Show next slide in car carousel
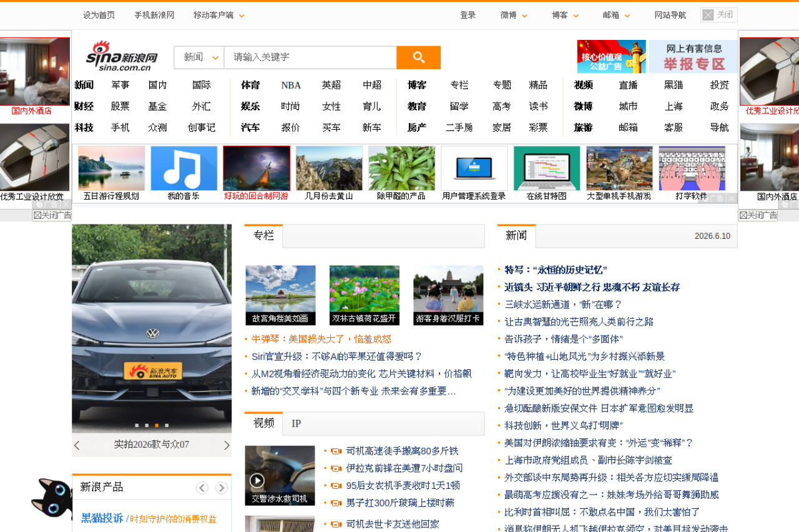This screenshot has height=532, width=799. pos(227,445)
